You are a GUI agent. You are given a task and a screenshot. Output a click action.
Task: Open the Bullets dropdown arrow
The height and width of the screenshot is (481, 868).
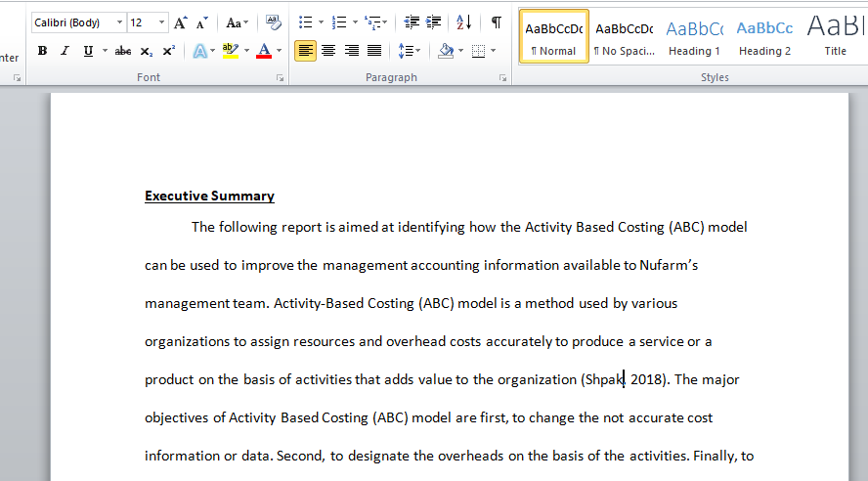pyautogui.click(x=321, y=22)
